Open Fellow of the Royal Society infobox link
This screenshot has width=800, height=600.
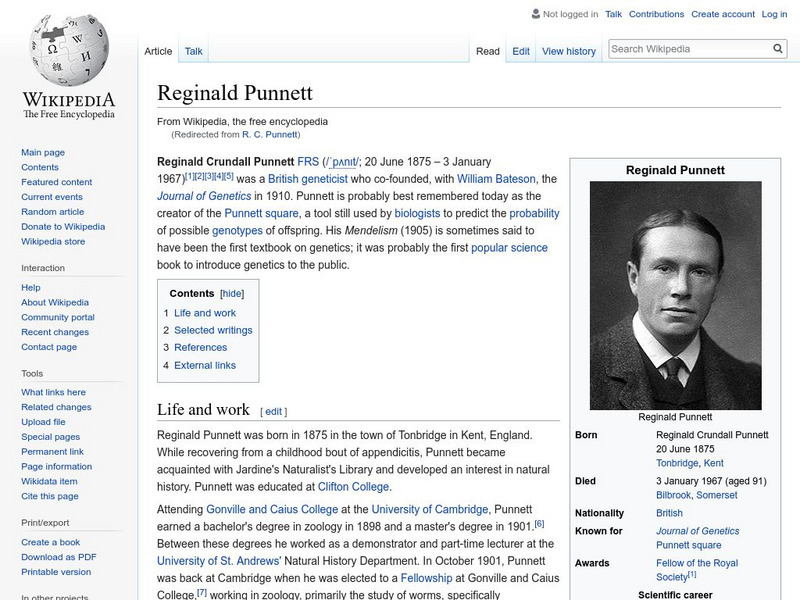click(x=697, y=569)
